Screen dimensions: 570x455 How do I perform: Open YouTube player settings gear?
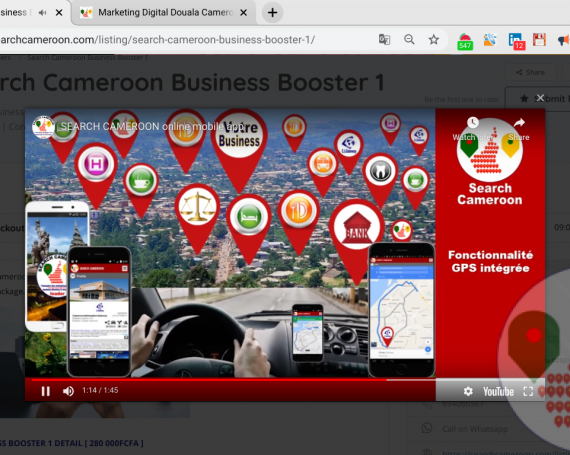coord(468,391)
